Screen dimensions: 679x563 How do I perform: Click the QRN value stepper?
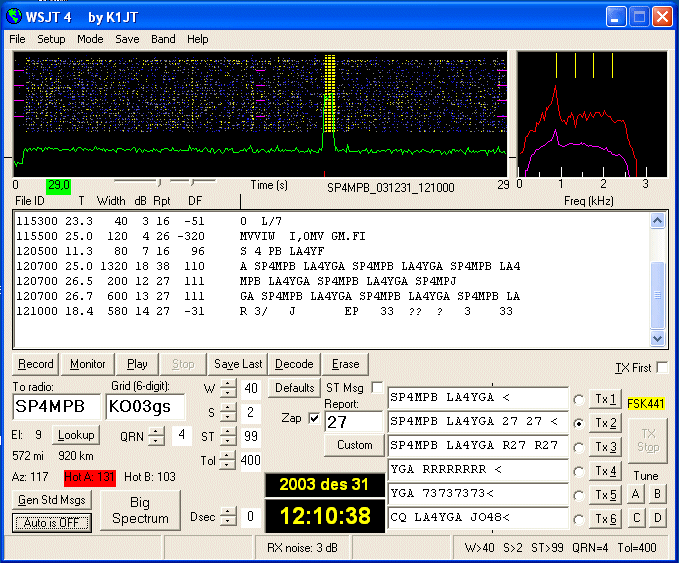point(157,436)
